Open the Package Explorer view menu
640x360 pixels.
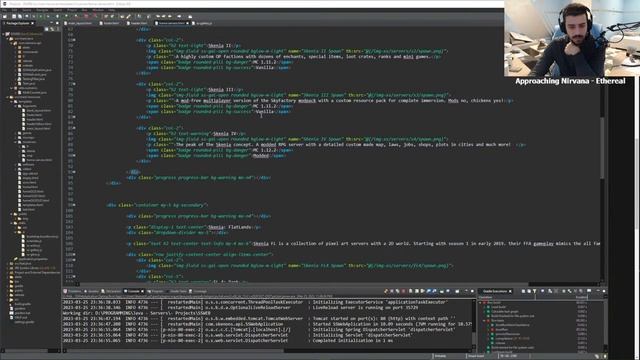click(x=58, y=29)
